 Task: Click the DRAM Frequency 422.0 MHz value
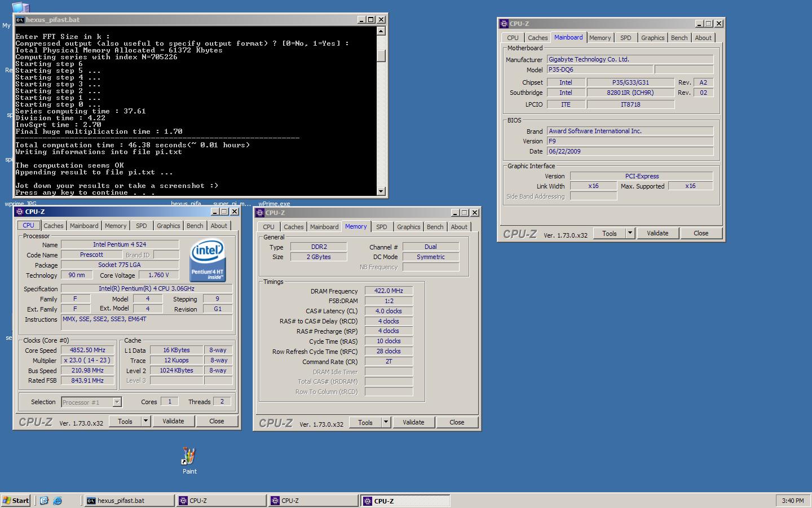tap(389, 291)
